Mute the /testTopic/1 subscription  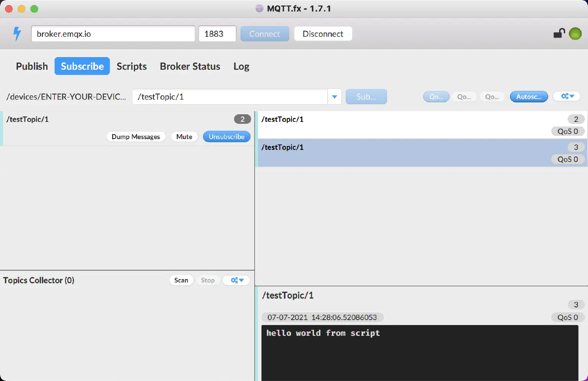[184, 136]
